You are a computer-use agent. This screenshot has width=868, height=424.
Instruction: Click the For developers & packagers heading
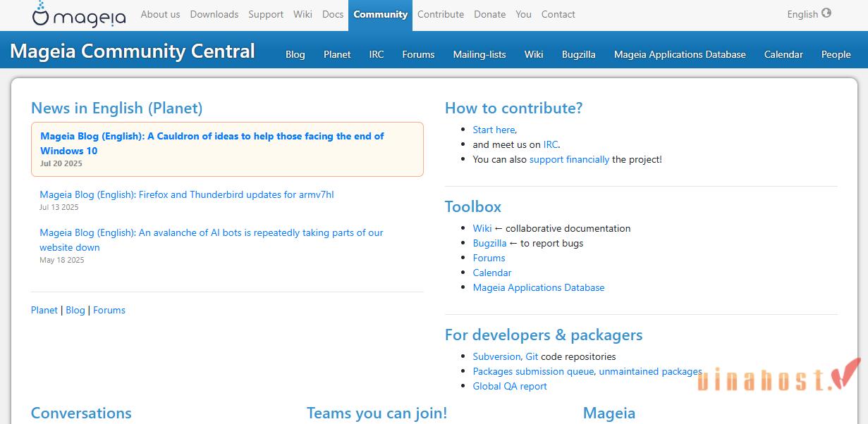[x=544, y=335]
